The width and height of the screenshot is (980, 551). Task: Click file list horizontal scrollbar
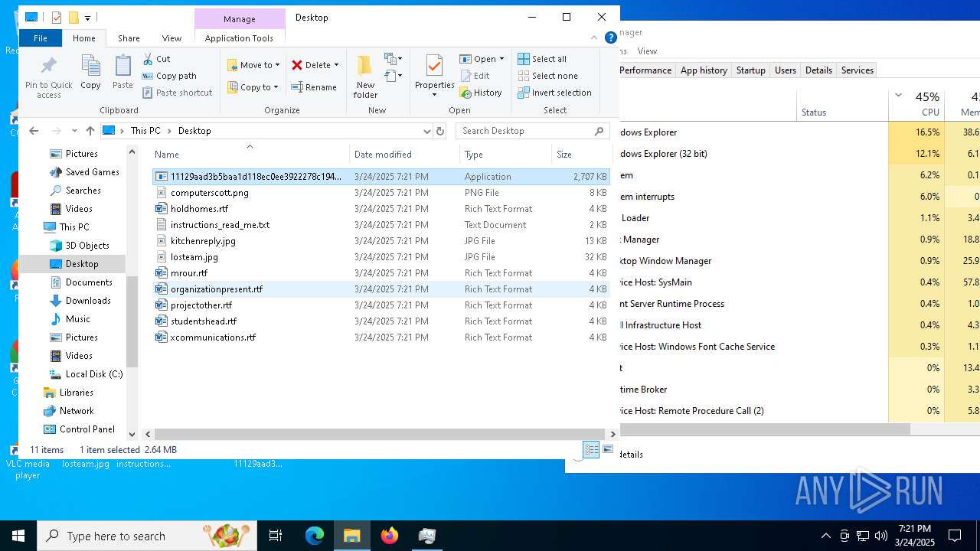coord(379,434)
